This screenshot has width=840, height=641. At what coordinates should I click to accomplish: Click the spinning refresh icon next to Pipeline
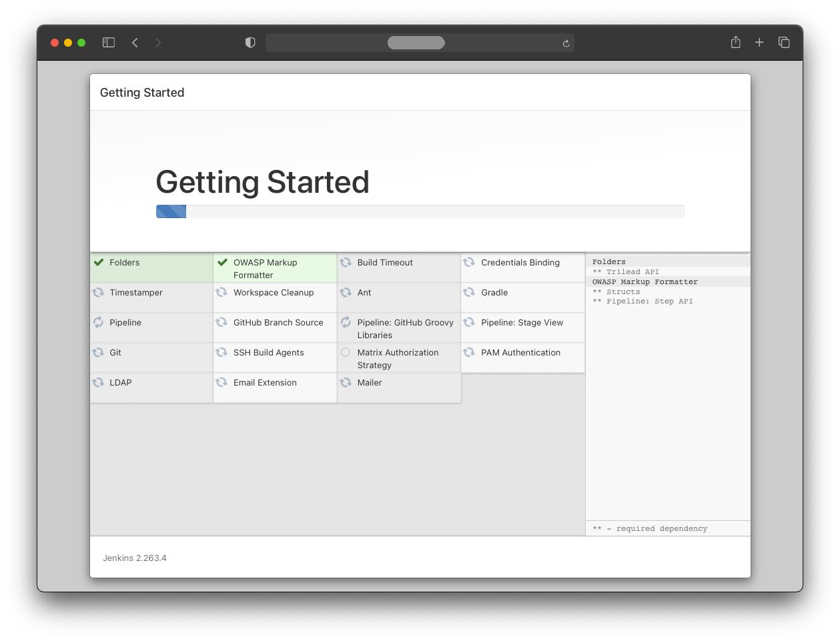(98, 322)
